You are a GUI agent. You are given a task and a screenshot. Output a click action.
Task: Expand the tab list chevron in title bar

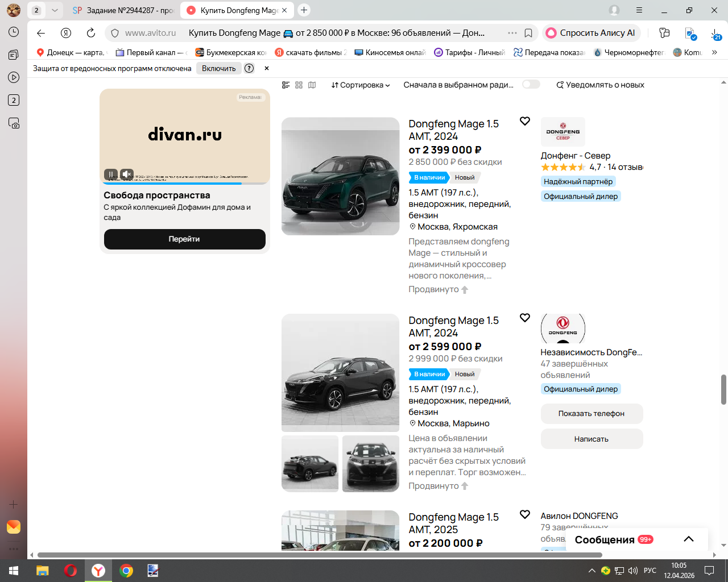click(x=55, y=10)
